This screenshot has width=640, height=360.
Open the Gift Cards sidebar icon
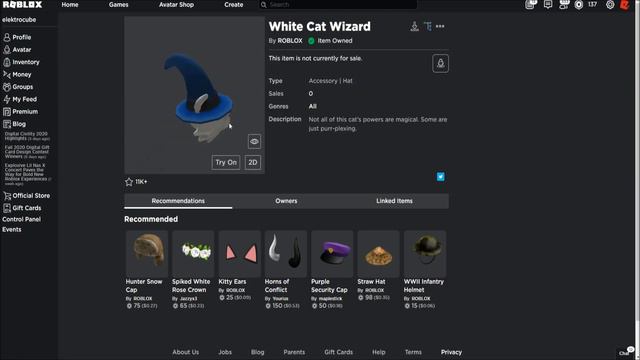(7, 208)
